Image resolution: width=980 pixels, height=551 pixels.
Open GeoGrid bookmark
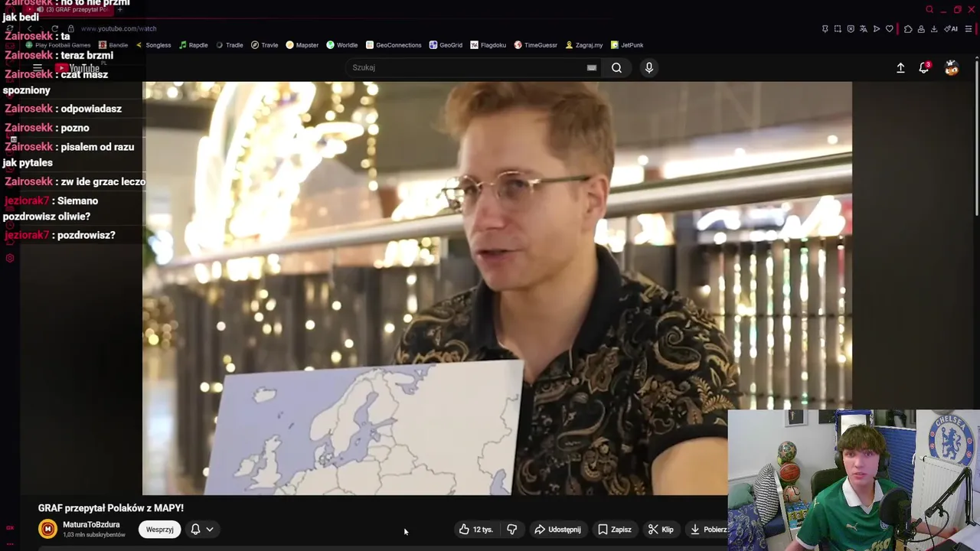coord(446,45)
